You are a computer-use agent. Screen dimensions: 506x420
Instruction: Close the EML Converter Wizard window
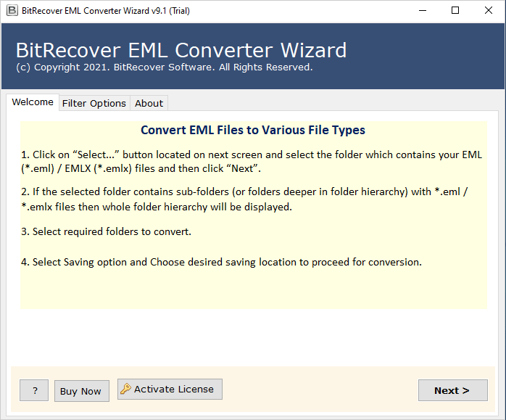pos(488,11)
